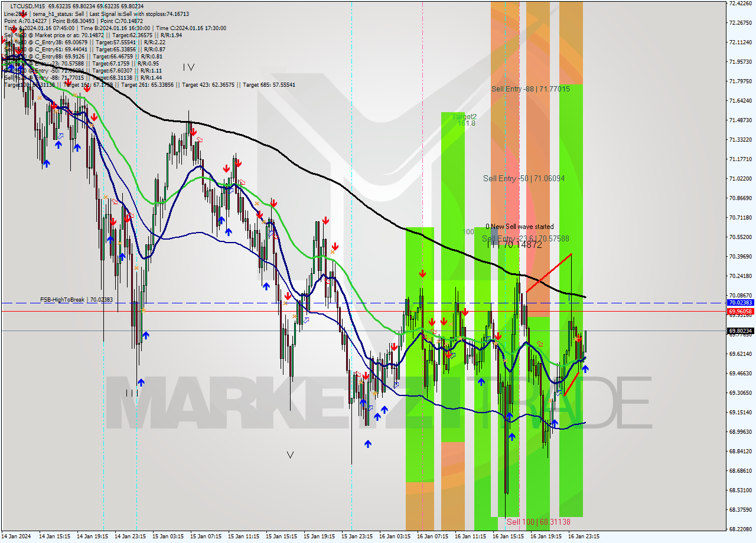Select the 'FSB-HighToBreak | 70.02383' line label
This screenshot has height=543, width=756.
[x=76, y=300]
